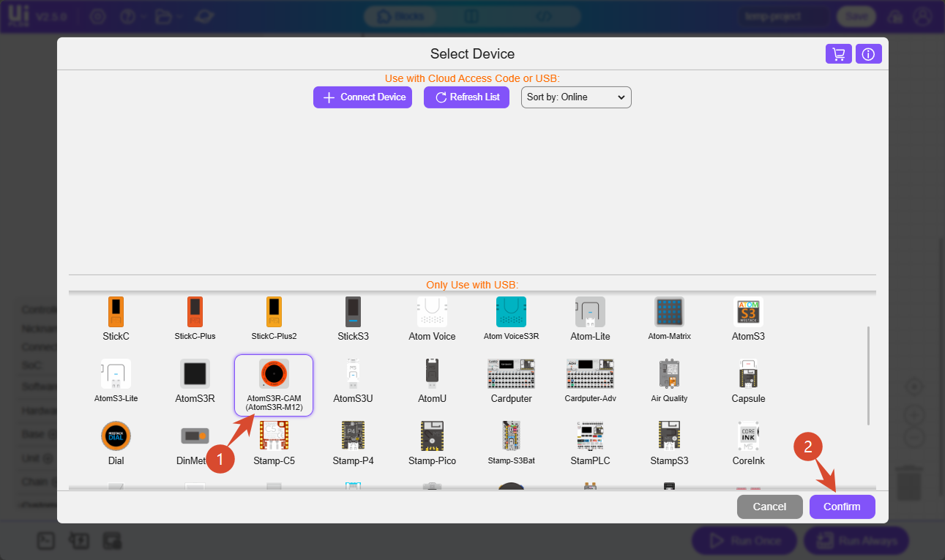
Task: Select the DinMeter device
Action: (x=195, y=436)
